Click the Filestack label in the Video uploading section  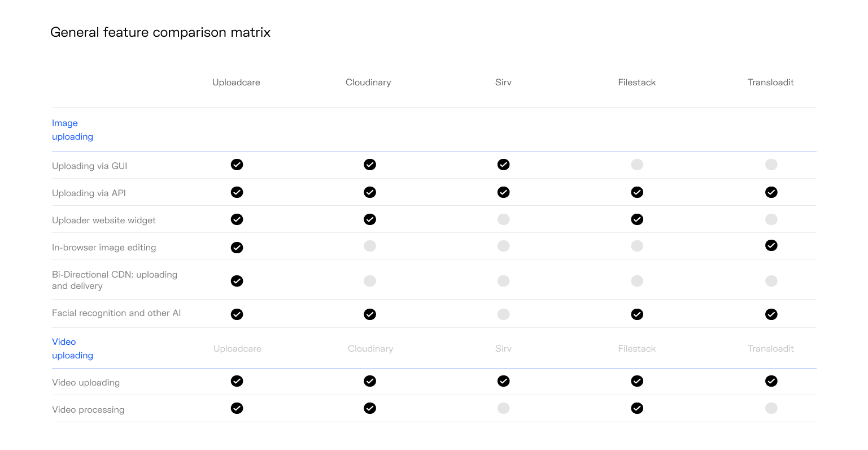(636, 348)
